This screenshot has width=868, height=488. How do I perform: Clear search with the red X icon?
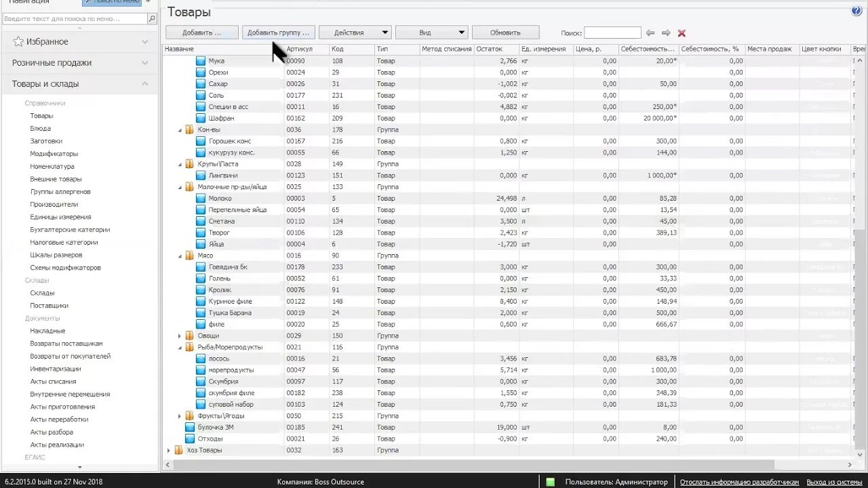[682, 33]
